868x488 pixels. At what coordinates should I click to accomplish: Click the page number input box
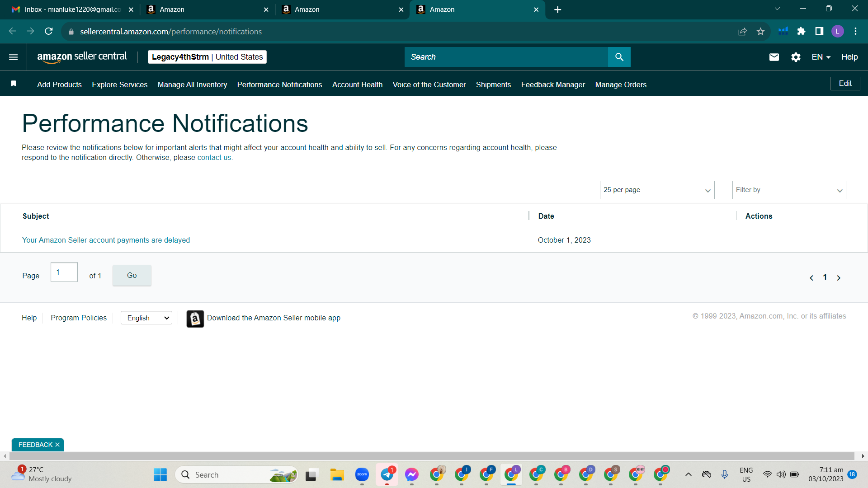(64, 272)
